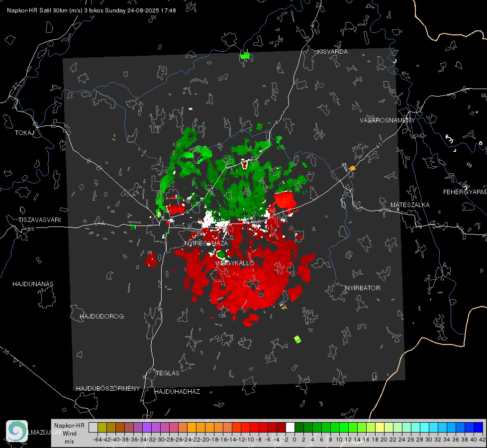The width and height of the screenshot is (487, 448).
Task: Pick the leftmost light grey legend swatch
Action: coord(93,427)
